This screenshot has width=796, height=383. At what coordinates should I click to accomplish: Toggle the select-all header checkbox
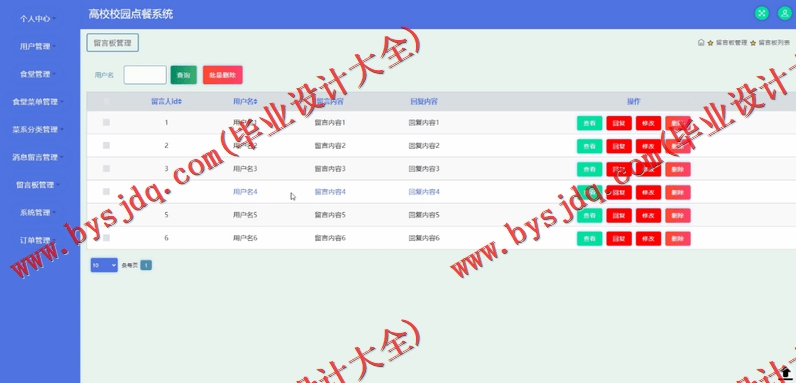point(106,101)
